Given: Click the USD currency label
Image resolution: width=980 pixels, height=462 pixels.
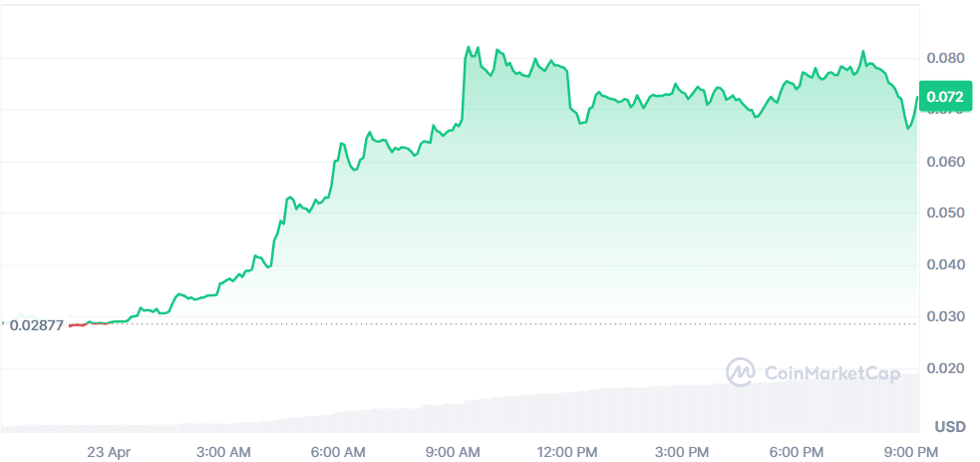Looking at the screenshot, I should pyautogui.click(x=950, y=427).
